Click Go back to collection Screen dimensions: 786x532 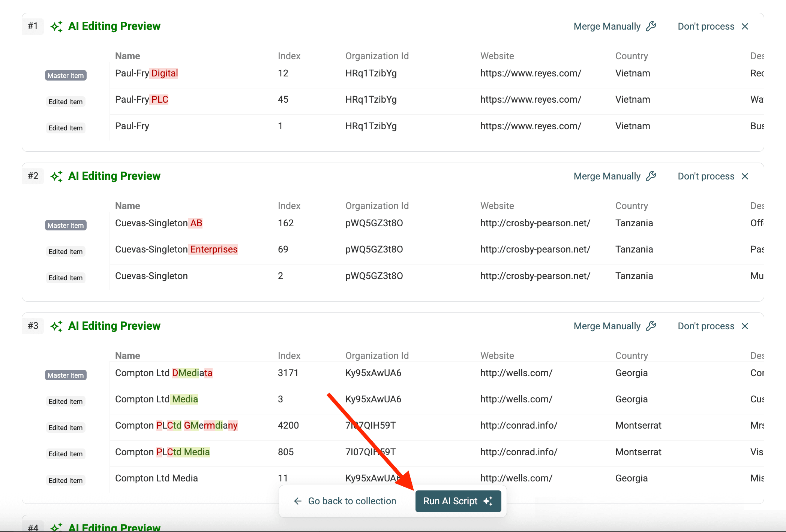(x=352, y=501)
